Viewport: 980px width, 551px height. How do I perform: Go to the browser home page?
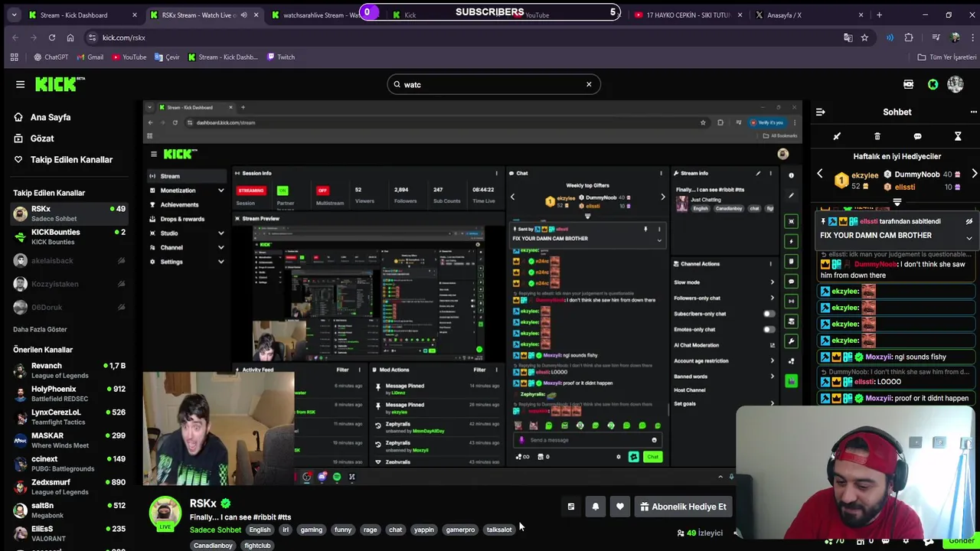(x=70, y=37)
